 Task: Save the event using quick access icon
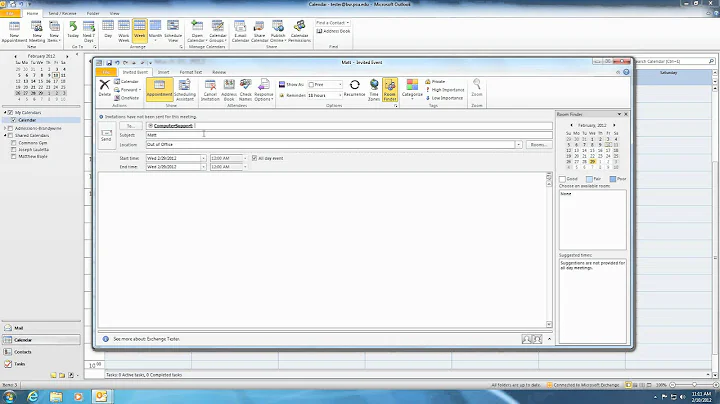(109, 62)
